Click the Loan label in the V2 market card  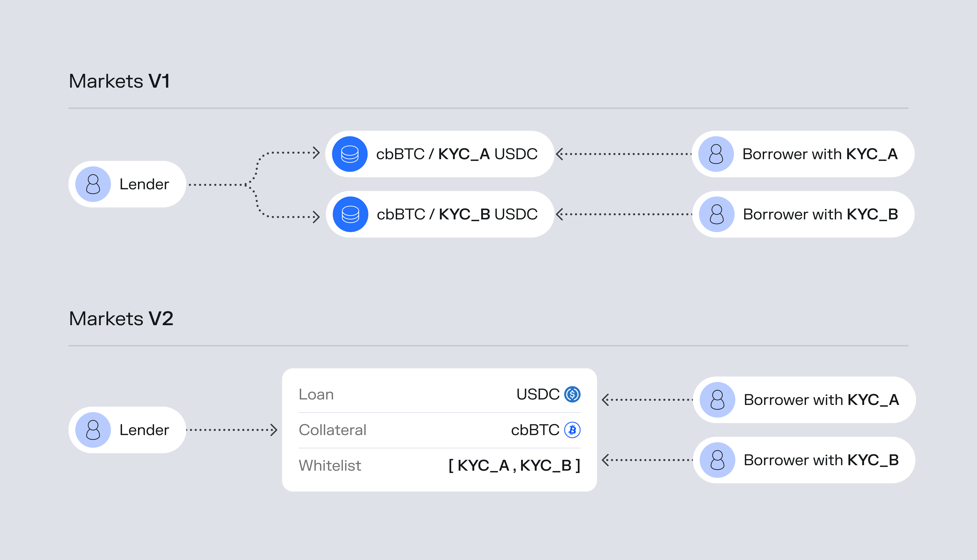pyautogui.click(x=316, y=395)
